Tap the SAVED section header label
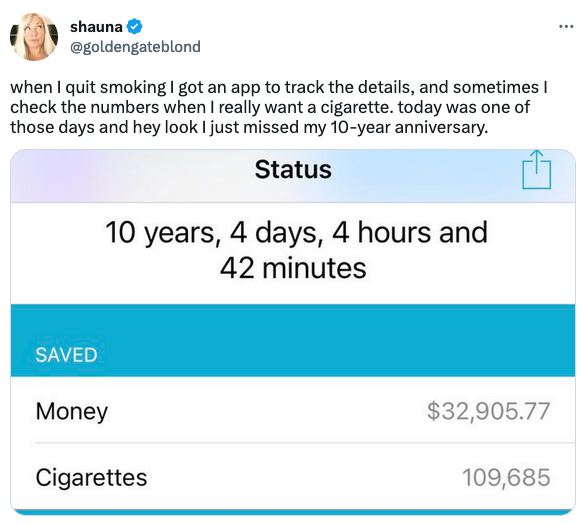This screenshot has width=586, height=524. [x=66, y=355]
